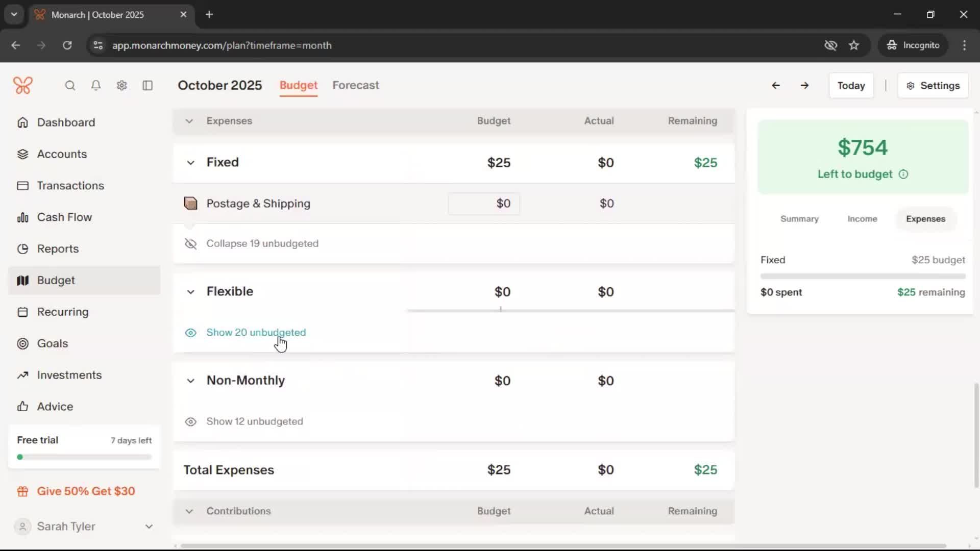Show 20 unbudgeted Flexible categories
This screenshot has height=551, width=980.
pos(256,333)
